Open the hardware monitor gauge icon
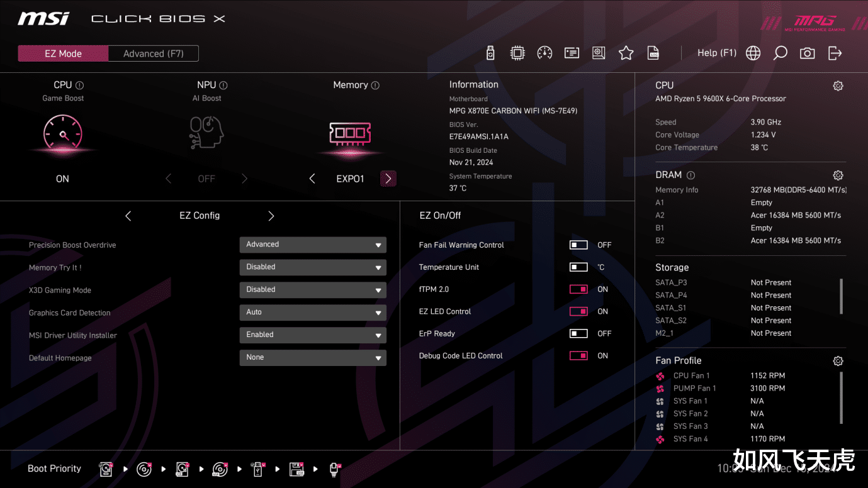This screenshot has height=488, width=868. pos(544,53)
